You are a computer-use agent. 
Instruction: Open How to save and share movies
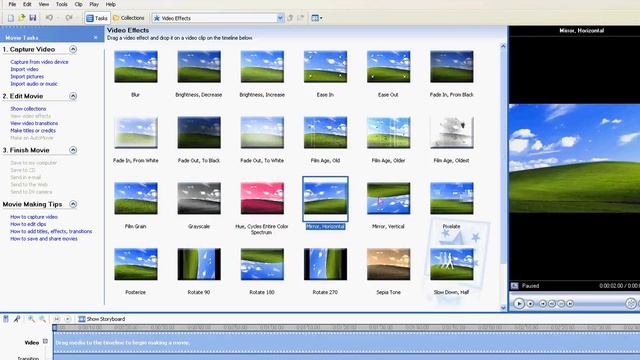44,239
